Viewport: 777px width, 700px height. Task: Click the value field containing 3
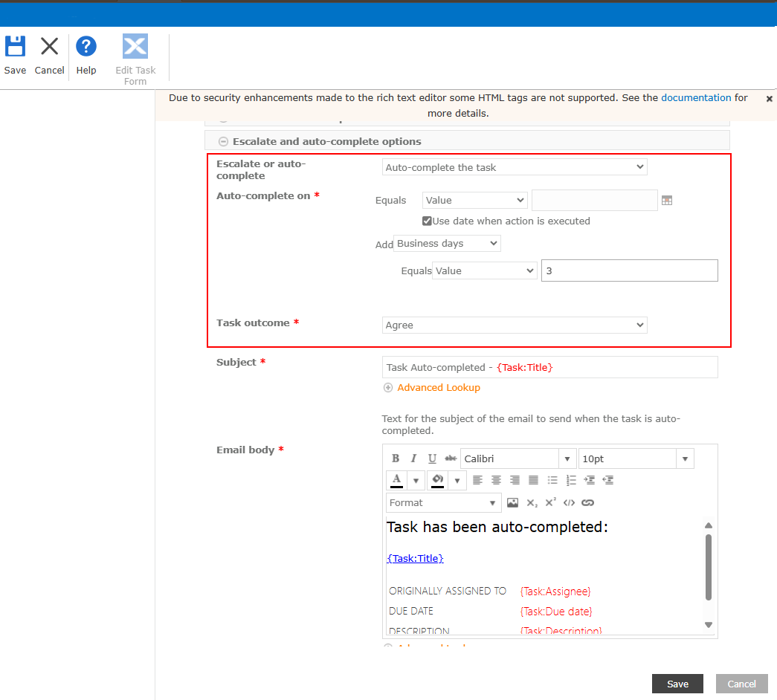click(629, 270)
